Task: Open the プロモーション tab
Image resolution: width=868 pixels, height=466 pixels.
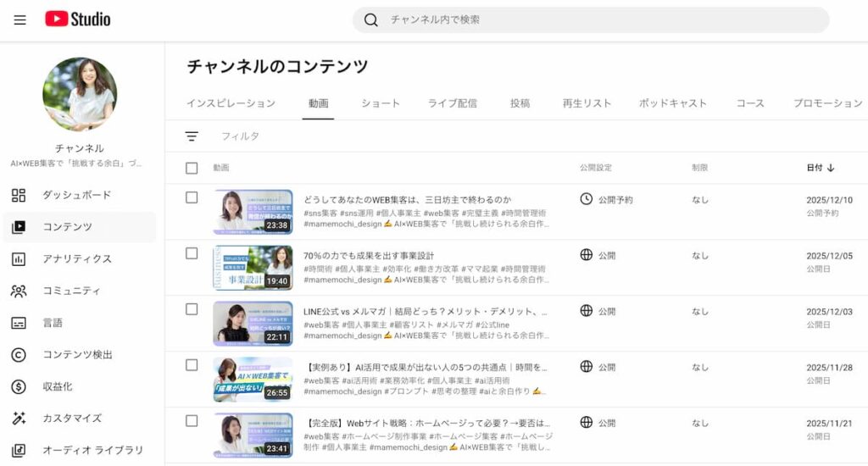Action: (x=827, y=103)
